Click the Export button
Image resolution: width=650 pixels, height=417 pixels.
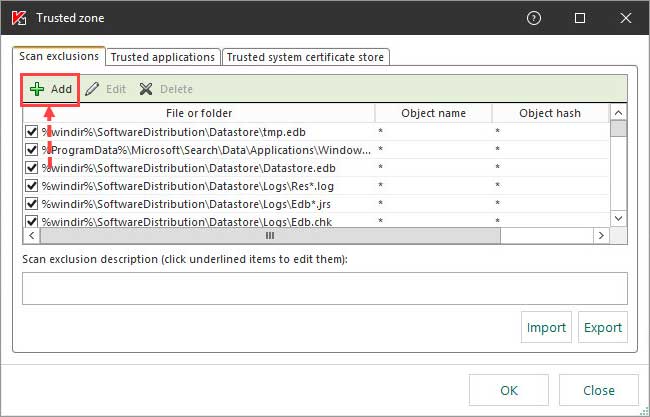pyautogui.click(x=603, y=327)
